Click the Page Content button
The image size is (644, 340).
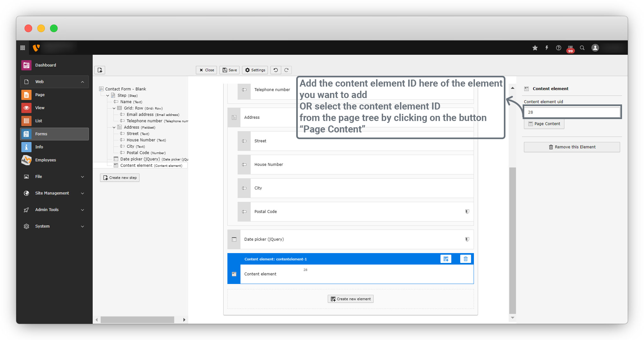tap(544, 124)
